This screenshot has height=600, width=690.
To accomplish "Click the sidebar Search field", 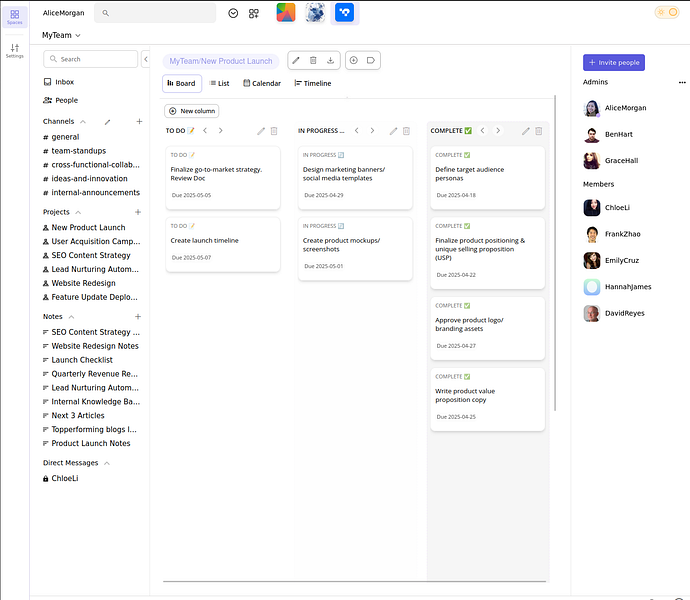I will click(x=91, y=59).
